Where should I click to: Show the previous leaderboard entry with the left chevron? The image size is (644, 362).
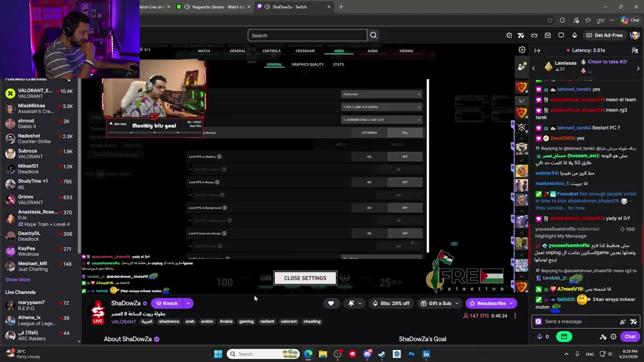[x=534, y=68]
